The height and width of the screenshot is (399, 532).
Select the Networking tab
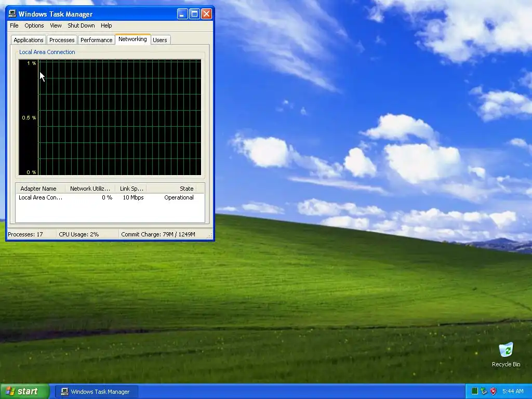(132, 39)
